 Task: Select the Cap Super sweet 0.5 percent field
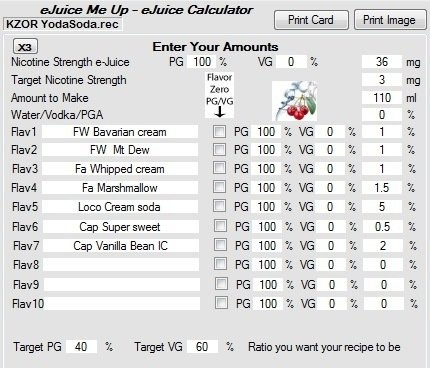click(x=383, y=227)
